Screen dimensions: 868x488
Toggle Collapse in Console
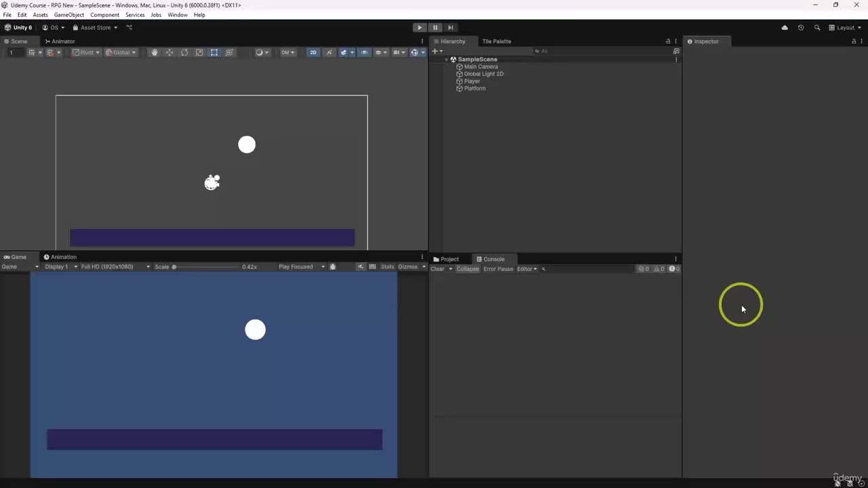coord(467,269)
